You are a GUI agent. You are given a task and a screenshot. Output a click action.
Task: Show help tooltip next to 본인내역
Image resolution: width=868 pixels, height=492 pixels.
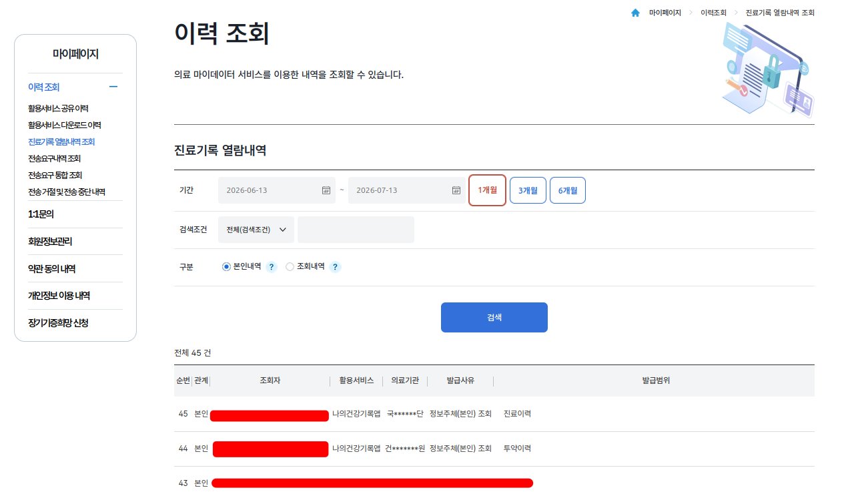[272, 267]
